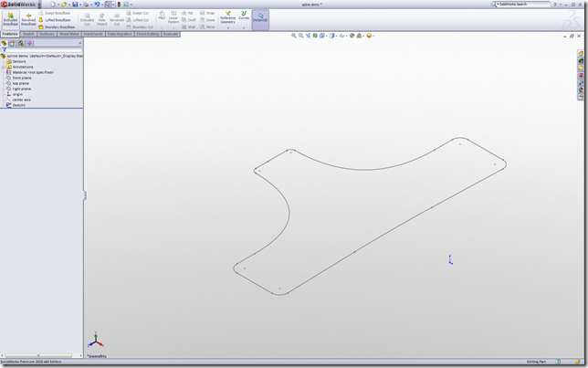Open the PropertyManager tab
The width and height of the screenshot is (588, 368).
click(13, 44)
